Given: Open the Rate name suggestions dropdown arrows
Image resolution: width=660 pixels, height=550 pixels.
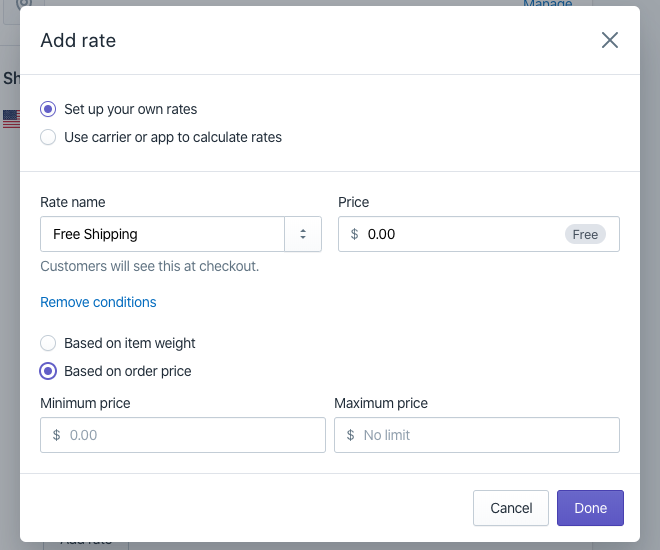Looking at the screenshot, I should tap(303, 234).
